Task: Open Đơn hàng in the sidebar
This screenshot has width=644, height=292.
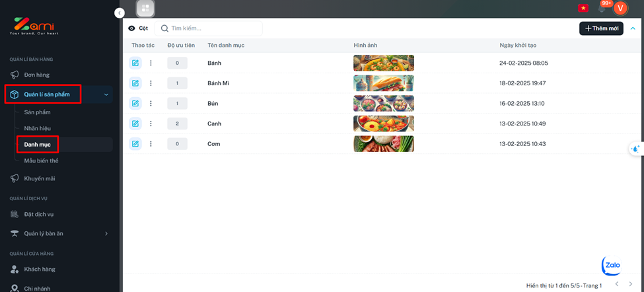Action: click(x=37, y=75)
